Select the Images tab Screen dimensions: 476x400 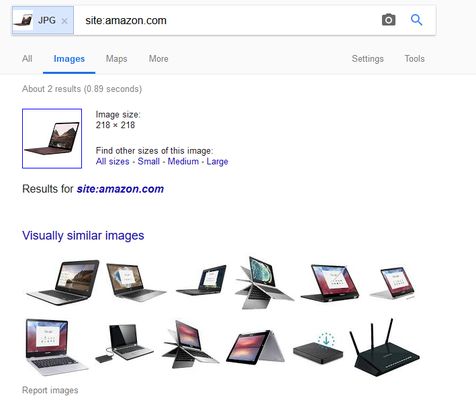tap(69, 59)
